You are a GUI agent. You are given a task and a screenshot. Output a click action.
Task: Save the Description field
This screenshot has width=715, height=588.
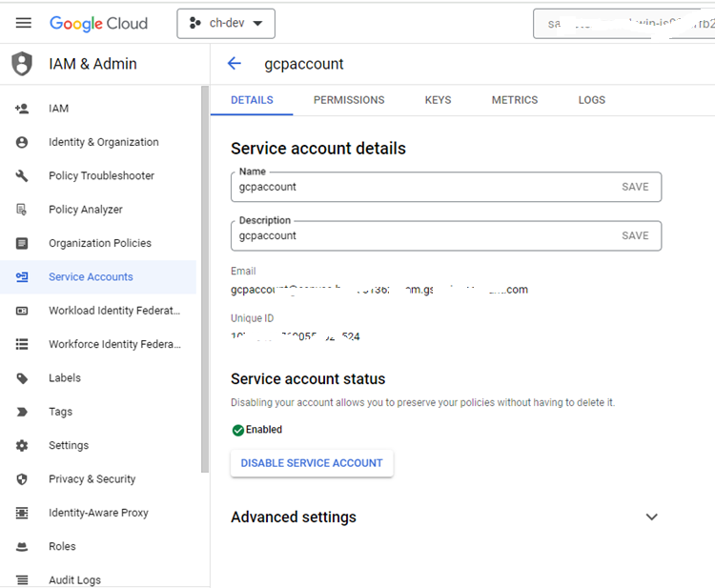635,235
